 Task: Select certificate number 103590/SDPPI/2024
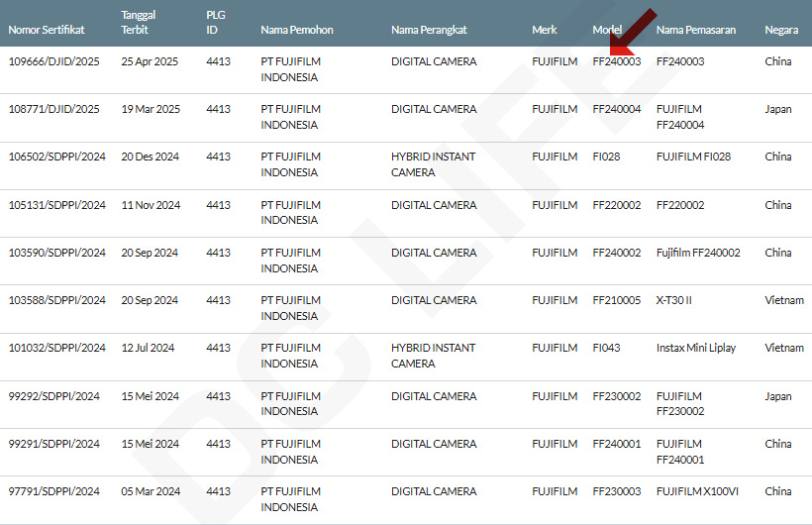(x=57, y=253)
